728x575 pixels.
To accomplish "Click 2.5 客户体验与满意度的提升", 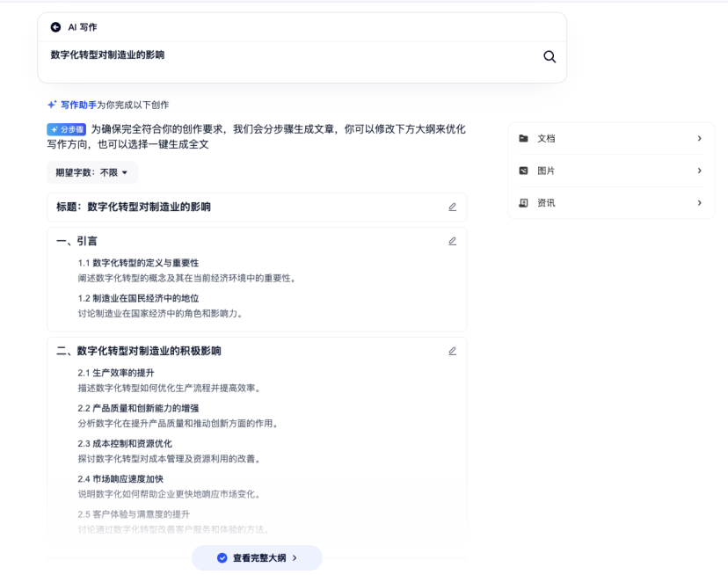I will pos(134,514).
